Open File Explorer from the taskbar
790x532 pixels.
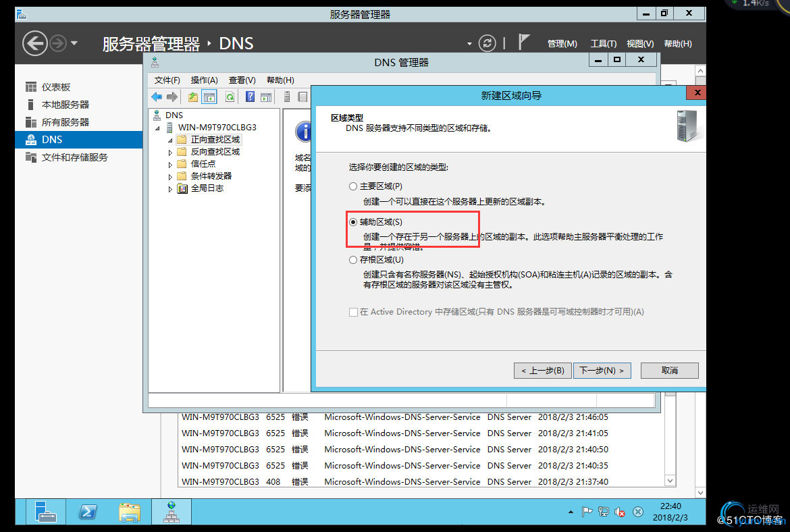(130, 512)
